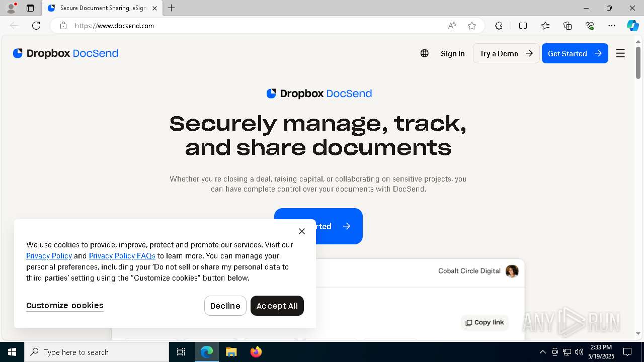Viewport: 644px width, 362px height.
Task: Open File Explorer from taskbar
Action: 231,352
